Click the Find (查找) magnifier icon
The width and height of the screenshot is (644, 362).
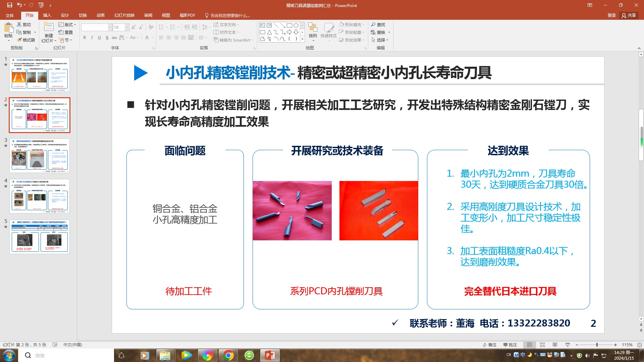[373, 24]
